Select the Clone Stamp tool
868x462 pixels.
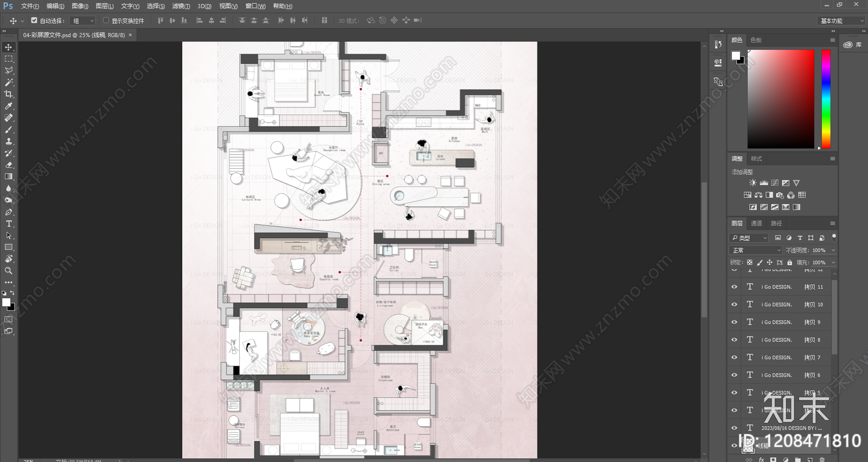[x=9, y=141]
